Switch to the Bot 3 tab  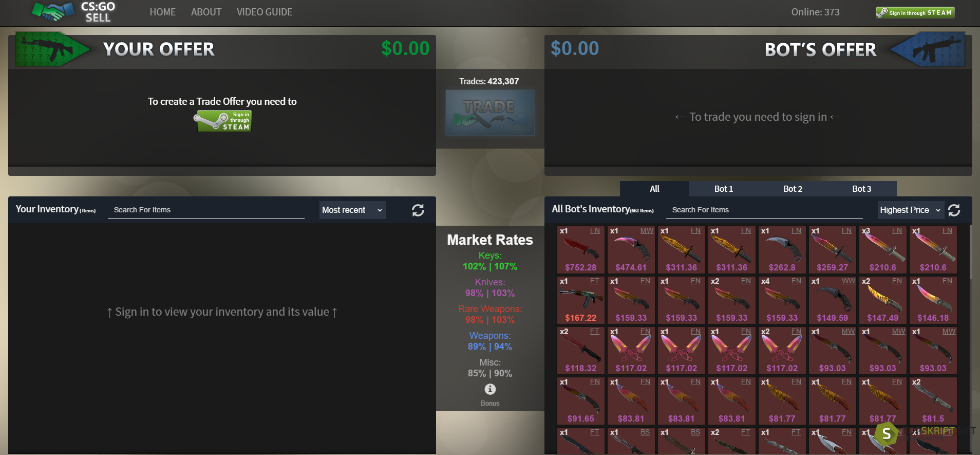[x=861, y=189]
